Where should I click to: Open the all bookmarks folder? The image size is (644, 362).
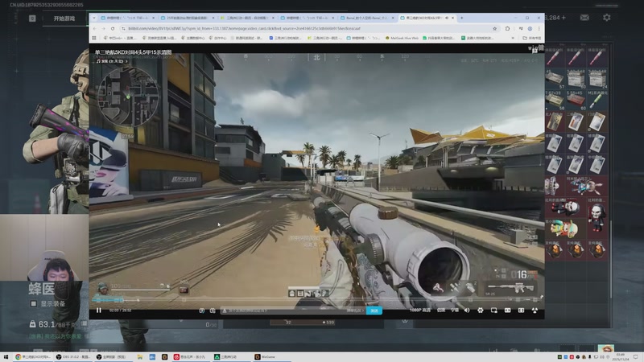coord(532,38)
